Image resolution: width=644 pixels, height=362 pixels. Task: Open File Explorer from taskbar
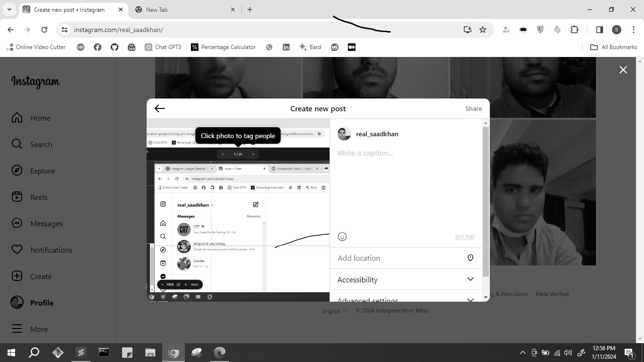(x=150, y=353)
